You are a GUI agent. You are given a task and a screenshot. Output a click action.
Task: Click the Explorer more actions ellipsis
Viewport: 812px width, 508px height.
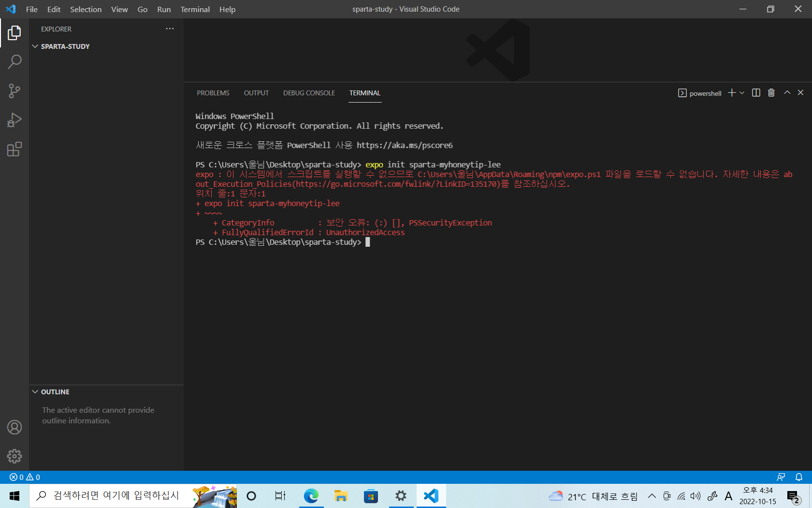tap(170, 29)
